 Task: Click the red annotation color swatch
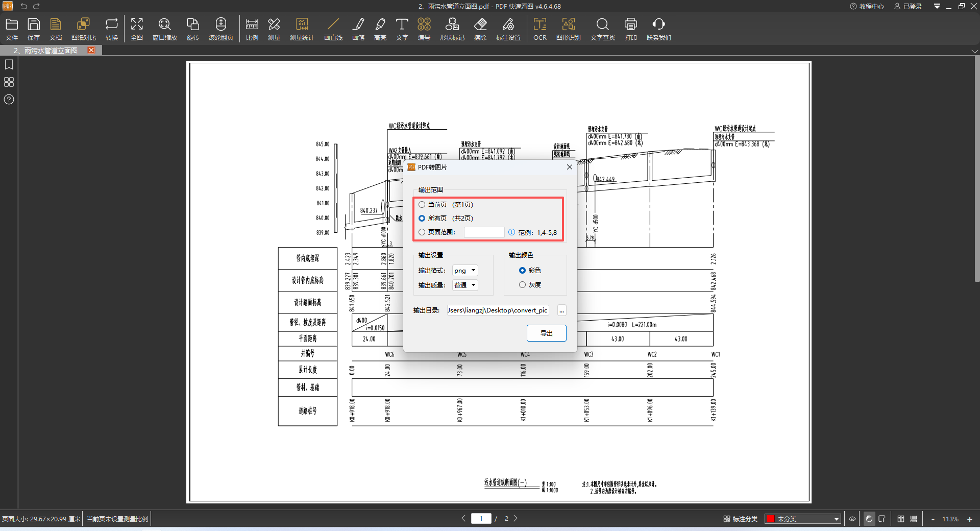[x=771, y=519]
